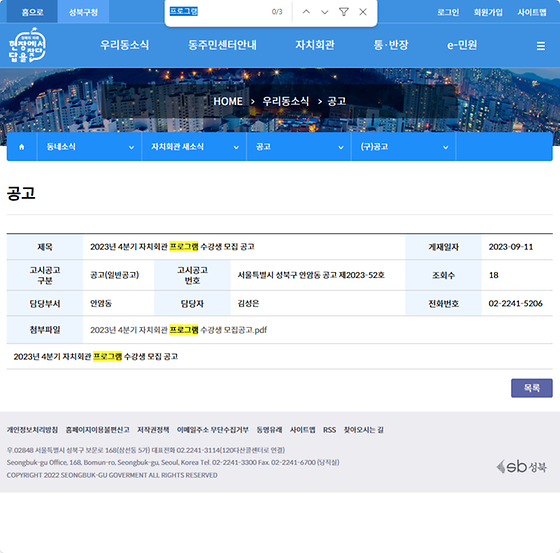The height and width of the screenshot is (553, 560).
Task: Click the 홈페이지이용불편신고 footer link
Action: coord(98,430)
